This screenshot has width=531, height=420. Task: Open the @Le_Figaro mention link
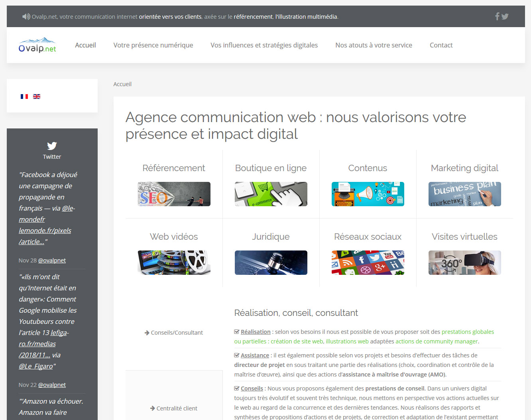pyautogui.click(x=36, y=366)
